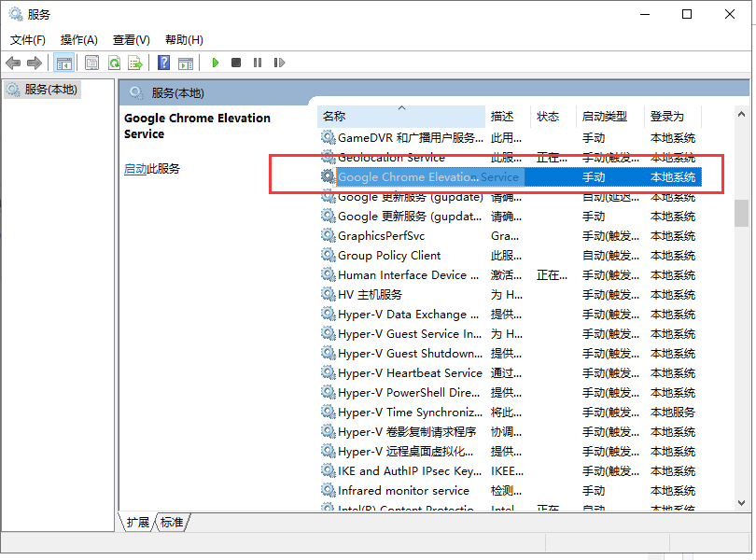Click gear icon beside Group Policy Client
The image size is (756, 560).
pyautogui.click(x=329, y=255)
